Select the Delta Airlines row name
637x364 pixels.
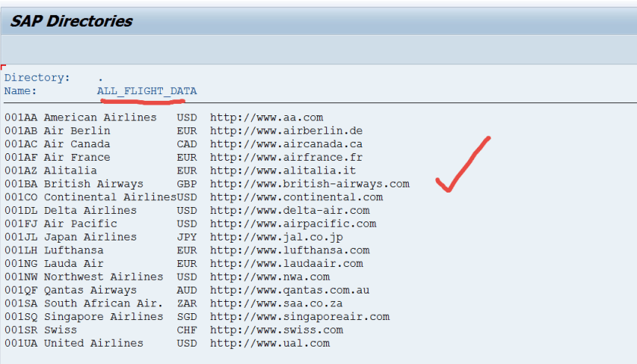pyautogui.click(x=90, y=211)
